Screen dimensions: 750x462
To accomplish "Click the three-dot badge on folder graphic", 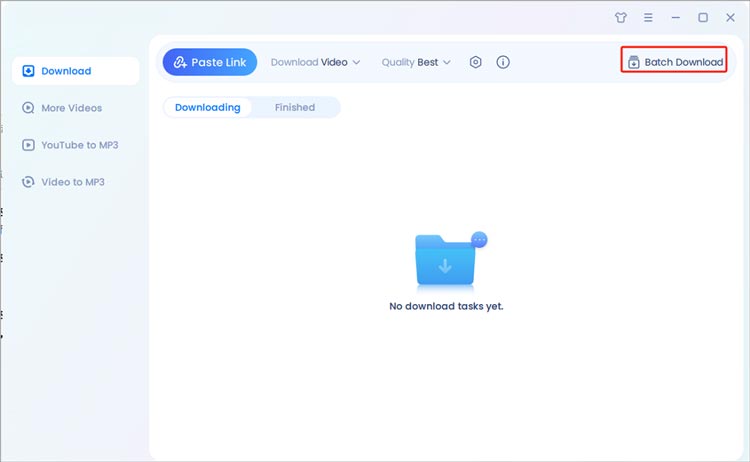I will click(479, 240).
